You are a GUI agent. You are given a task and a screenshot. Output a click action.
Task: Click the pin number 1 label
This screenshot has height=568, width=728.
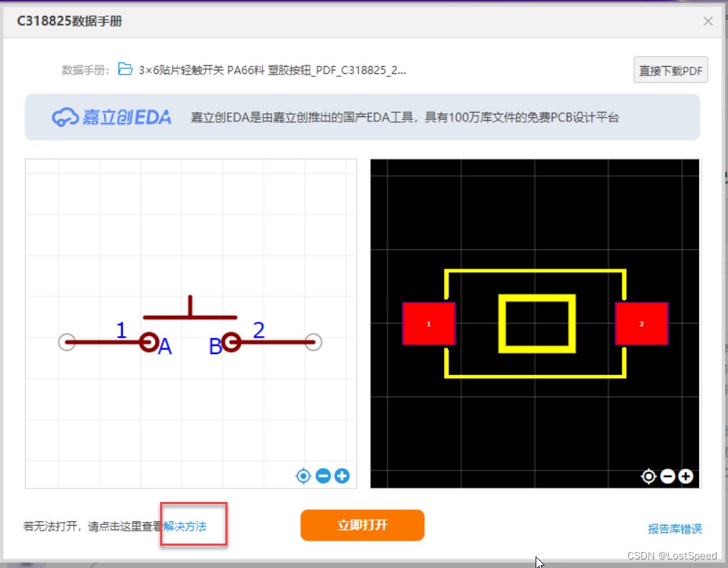[x=121, y=330]
